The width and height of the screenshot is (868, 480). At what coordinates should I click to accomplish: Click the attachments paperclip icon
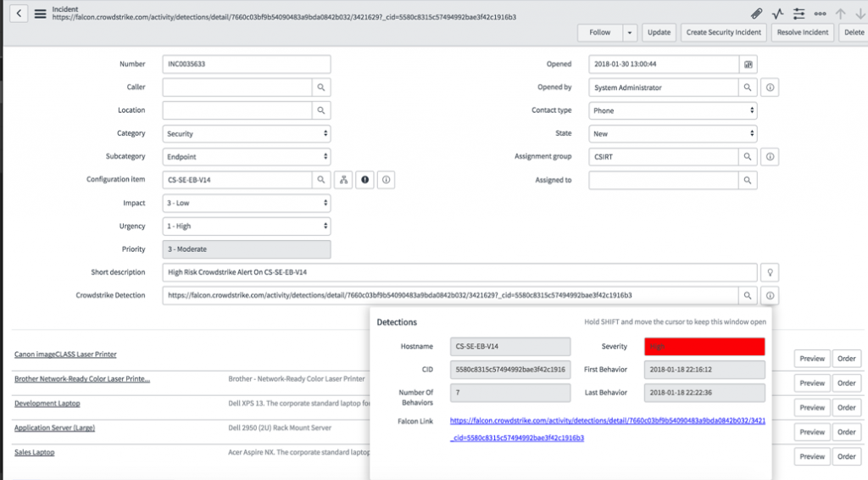tap(756, 14)
